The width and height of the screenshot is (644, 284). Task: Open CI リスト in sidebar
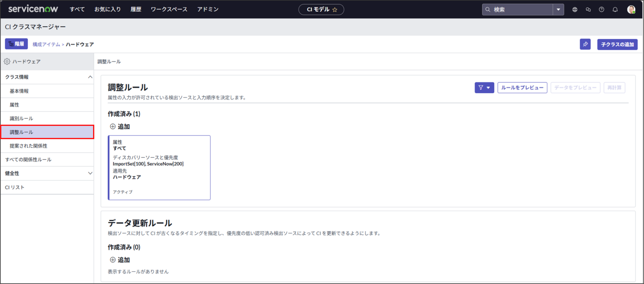(x=47, y=187)
